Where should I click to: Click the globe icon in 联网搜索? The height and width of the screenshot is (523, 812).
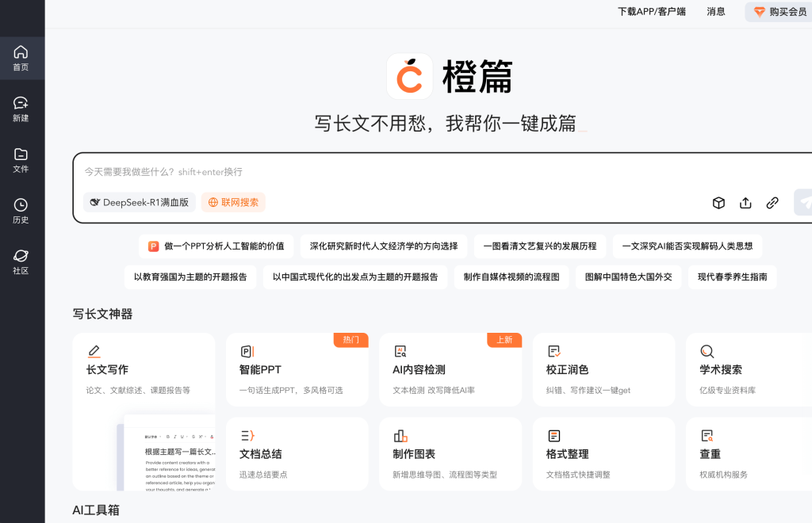point(213,202)
